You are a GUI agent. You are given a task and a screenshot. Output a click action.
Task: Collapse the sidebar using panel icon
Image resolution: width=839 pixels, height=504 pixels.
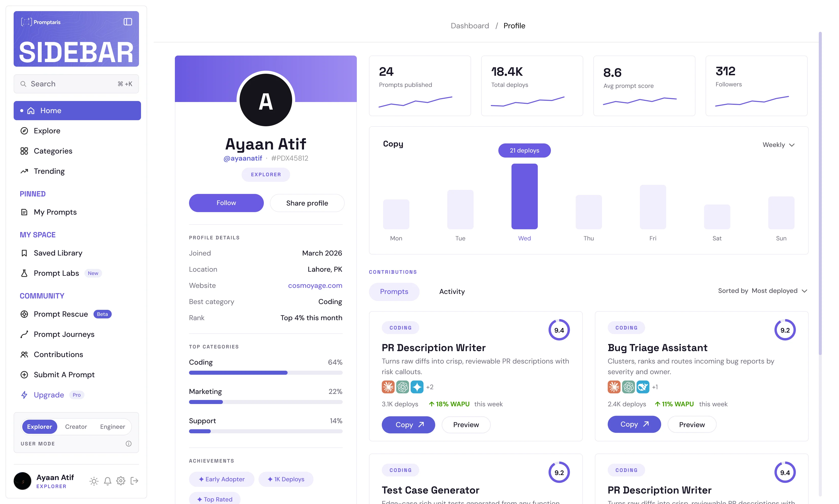(x=128, y=22)
